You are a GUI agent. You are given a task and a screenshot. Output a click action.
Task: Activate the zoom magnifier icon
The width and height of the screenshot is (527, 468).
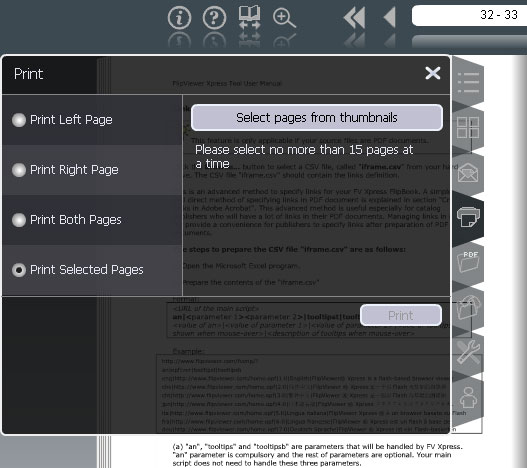pyautogui.click(x=284, y=18)
